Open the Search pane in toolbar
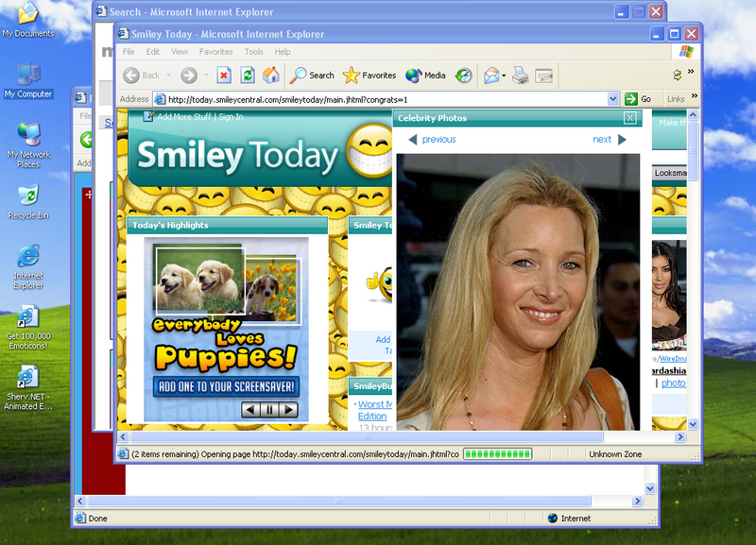 click(312, 76)
